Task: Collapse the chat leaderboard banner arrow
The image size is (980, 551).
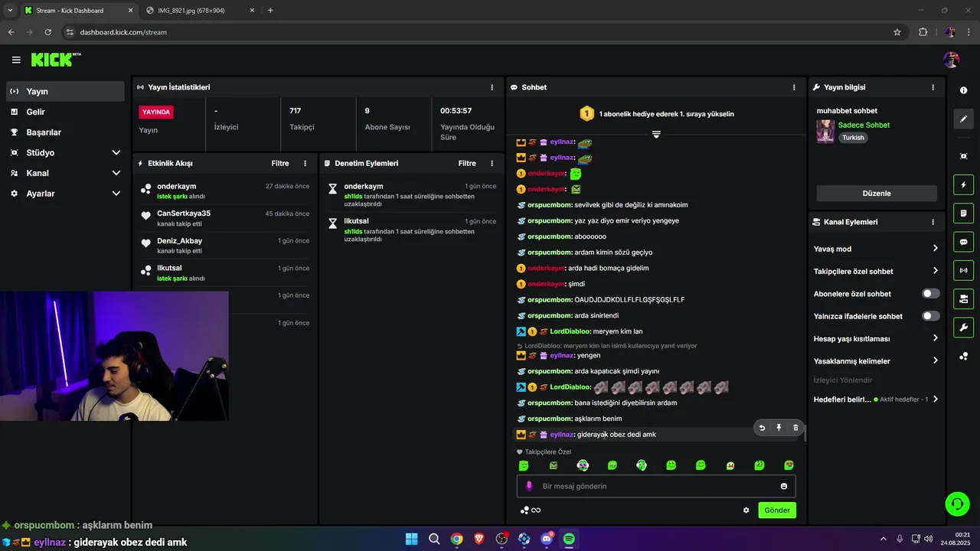Action: tap(656, 135)
